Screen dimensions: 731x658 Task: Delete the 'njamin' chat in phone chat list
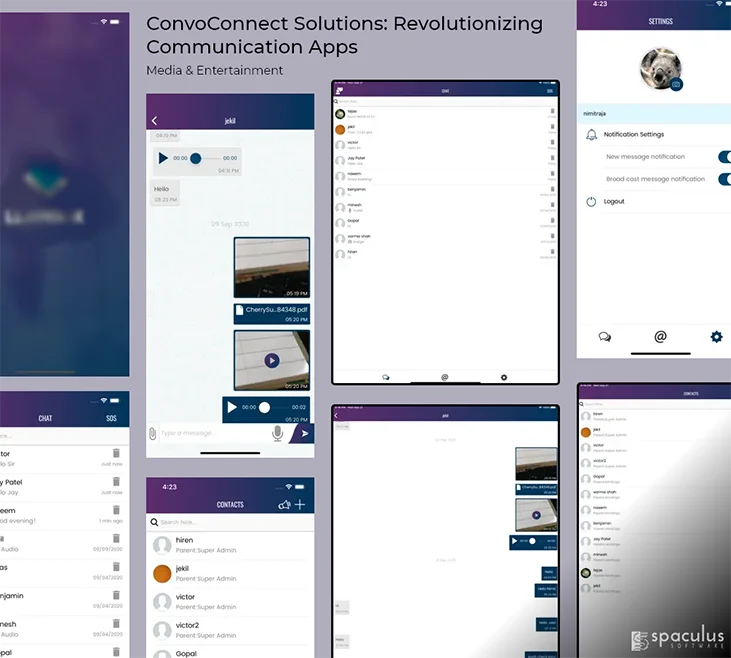tap(116, 595)
